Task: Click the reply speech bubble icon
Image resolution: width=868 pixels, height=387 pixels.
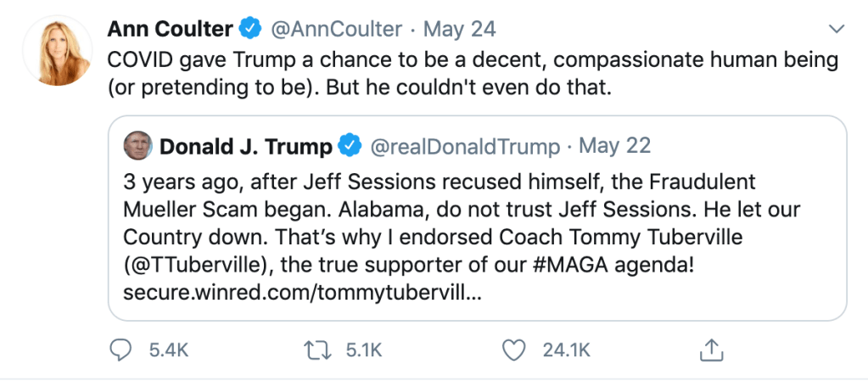Action: [x=121, y=349]
